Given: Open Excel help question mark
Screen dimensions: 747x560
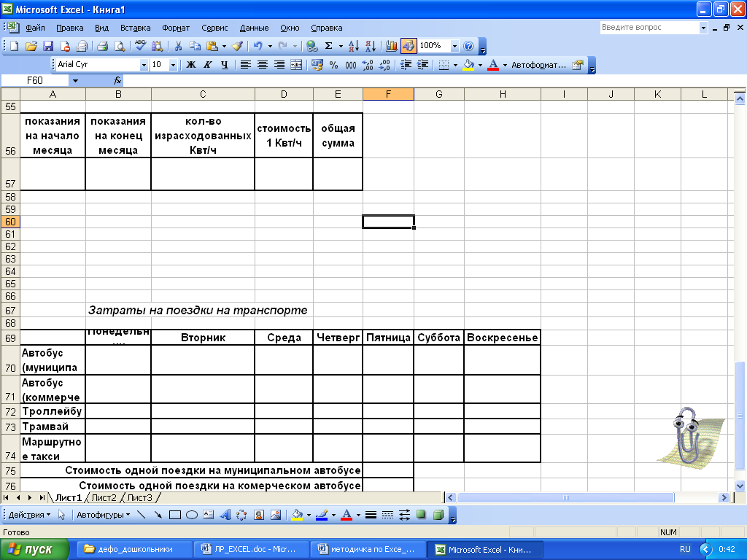Looking at the screenshot, I should tap(468, 46).
